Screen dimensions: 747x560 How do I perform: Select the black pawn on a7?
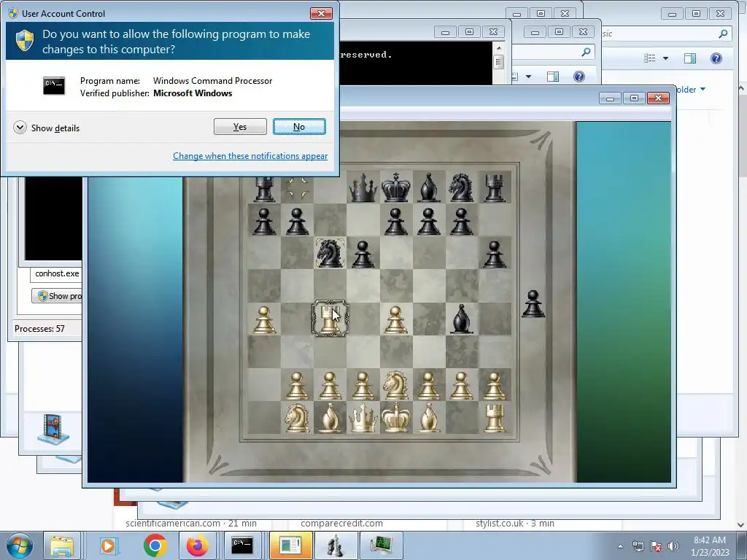(x=264, y=221)
